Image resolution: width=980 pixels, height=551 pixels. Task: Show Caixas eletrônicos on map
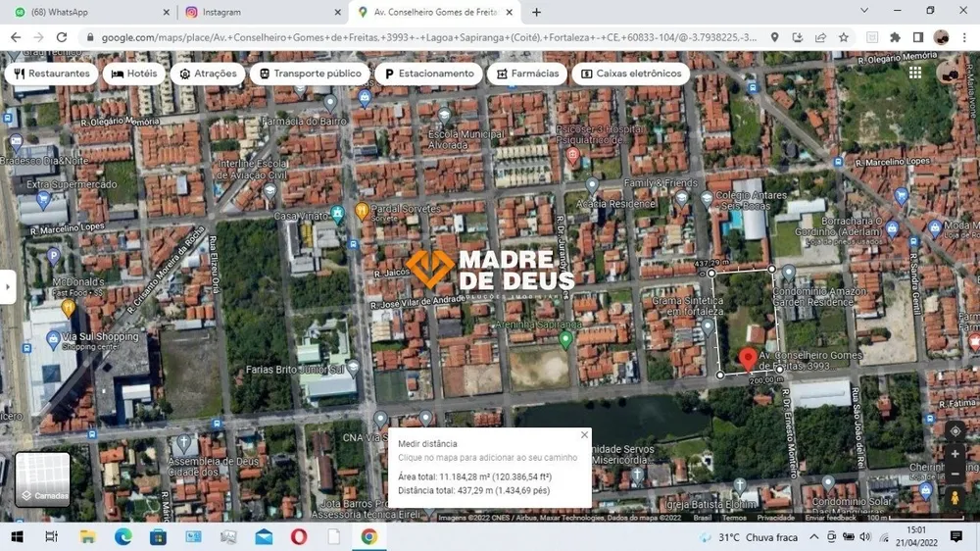(631, 74)
